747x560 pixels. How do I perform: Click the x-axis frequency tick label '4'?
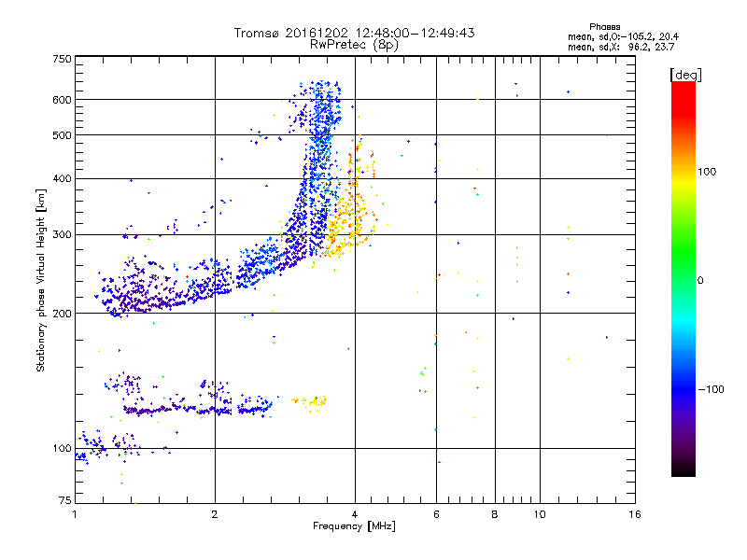coord(355,514)
